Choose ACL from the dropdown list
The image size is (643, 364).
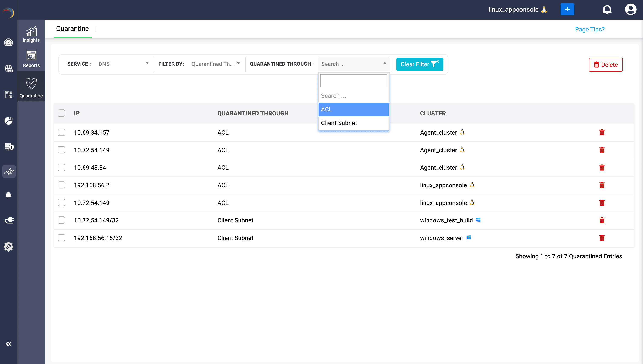[x=353, y=109]
